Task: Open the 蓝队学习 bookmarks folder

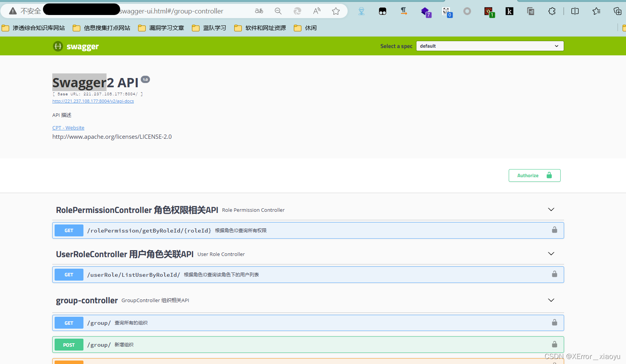Action: 209,28
